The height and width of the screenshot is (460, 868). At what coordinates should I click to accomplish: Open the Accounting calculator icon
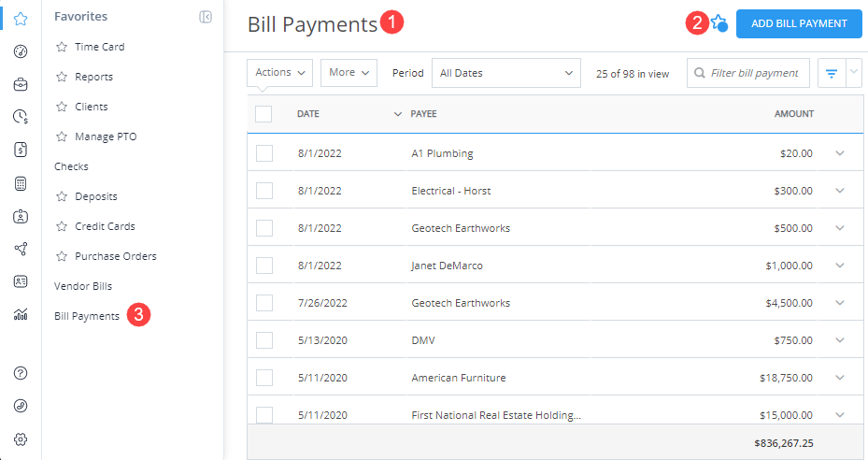coord(21,183)
